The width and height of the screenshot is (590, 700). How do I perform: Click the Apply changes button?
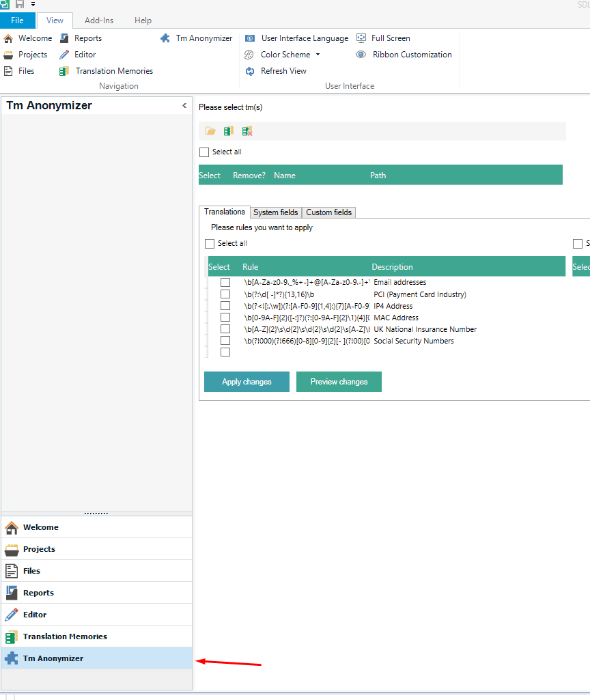pos(247,382)
